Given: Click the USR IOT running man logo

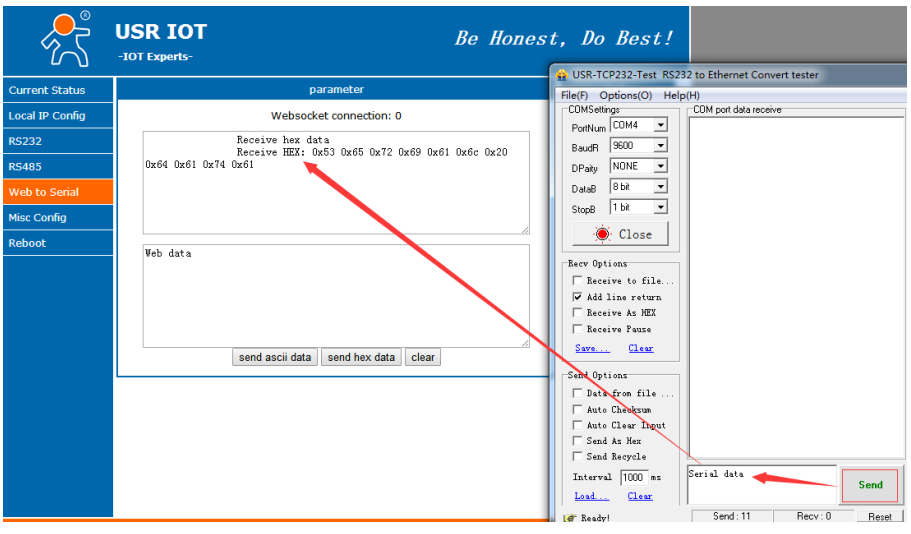Looking at the screenshot, I should click(x=66, y=39).
